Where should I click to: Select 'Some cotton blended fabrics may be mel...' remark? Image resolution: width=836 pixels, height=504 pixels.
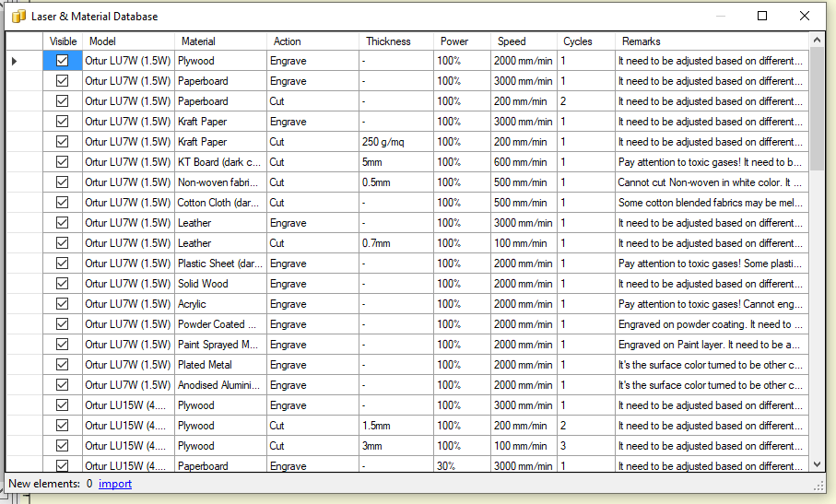(712, 203)
